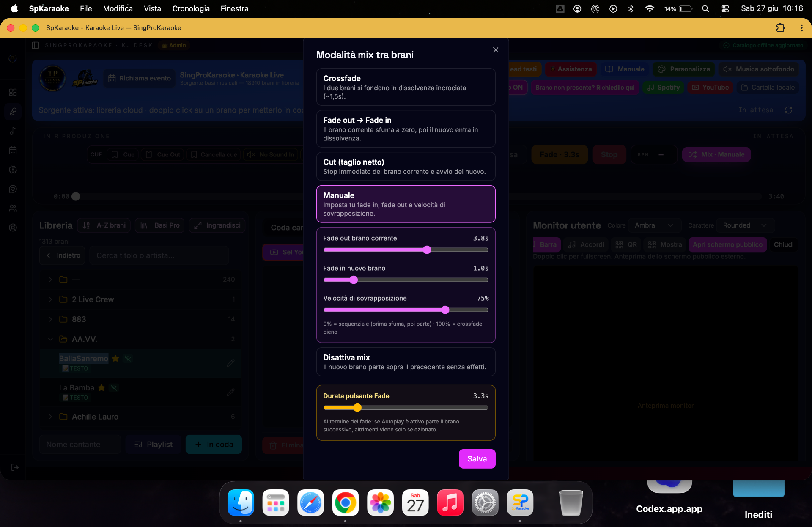Collapse the sidebar with the panel icon
The height and width of the screenshot is (527, 812).
click(36, 45)
